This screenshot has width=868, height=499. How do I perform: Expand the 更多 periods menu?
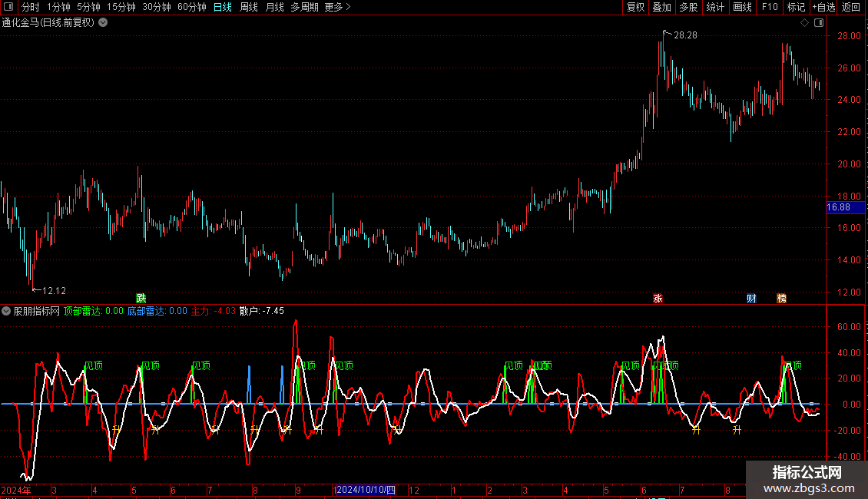pos(337,7)
